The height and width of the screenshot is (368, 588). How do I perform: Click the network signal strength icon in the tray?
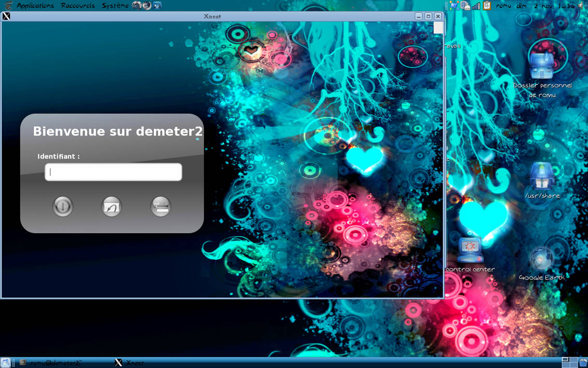[476, 5]
